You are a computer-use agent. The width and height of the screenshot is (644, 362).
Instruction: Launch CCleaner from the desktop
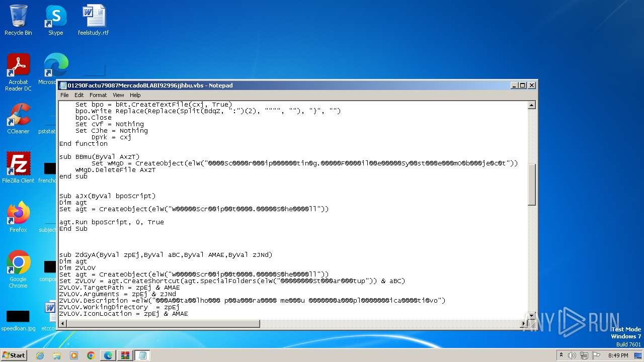coord(18,119)
